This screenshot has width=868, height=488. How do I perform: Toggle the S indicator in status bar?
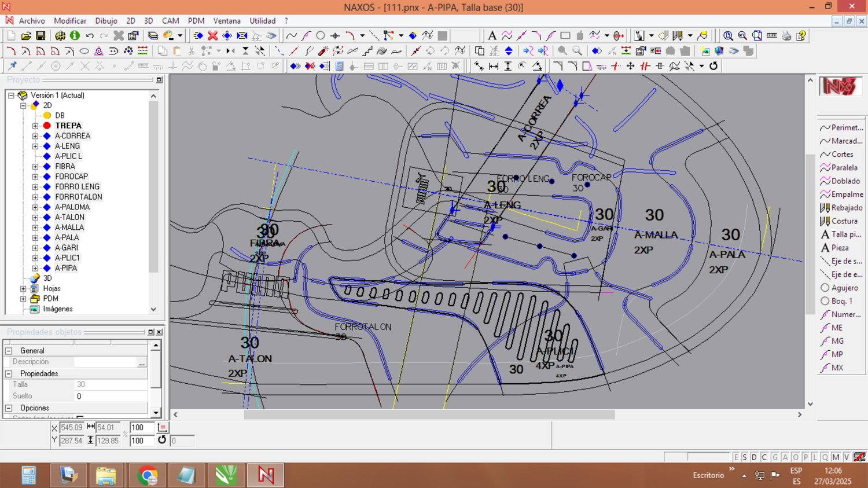pyautogui.click(x=745, y=457)
